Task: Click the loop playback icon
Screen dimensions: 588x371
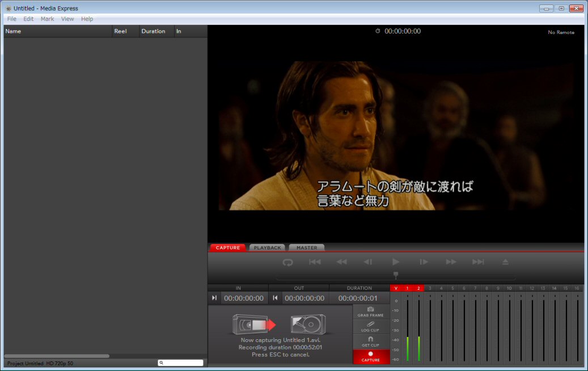Action: click(287, 262)
